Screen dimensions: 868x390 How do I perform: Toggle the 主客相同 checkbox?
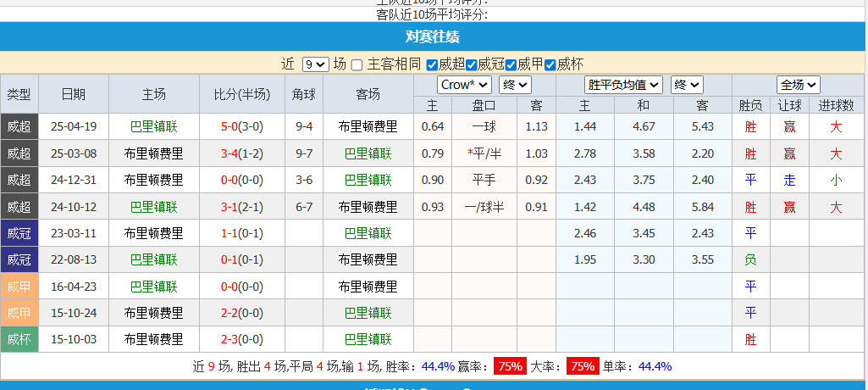tap(357, 64)
